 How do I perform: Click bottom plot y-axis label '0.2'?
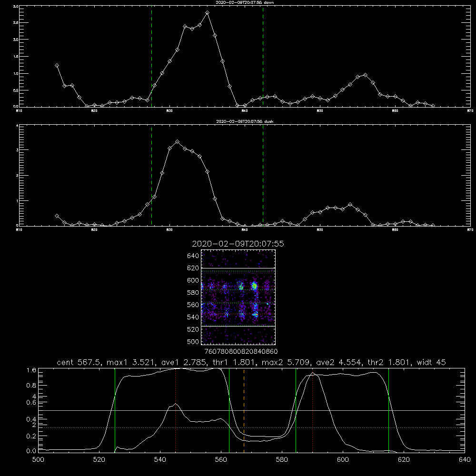click(31, 436)
